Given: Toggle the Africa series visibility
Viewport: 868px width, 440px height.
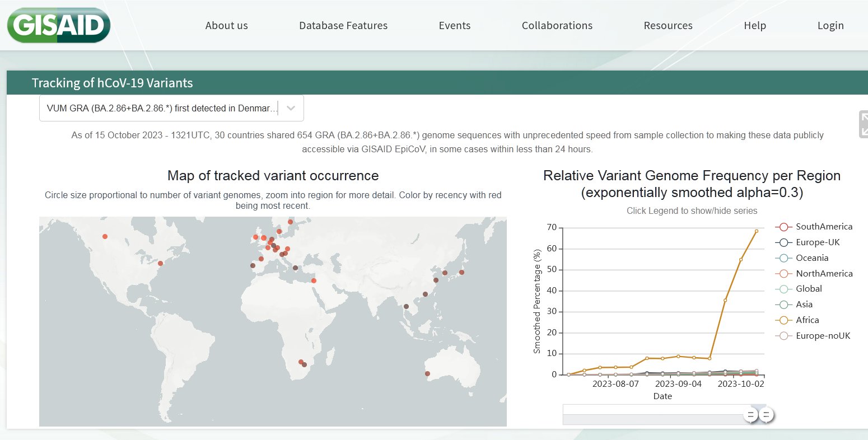Looking at the screenshot, I should coord(783,320).
